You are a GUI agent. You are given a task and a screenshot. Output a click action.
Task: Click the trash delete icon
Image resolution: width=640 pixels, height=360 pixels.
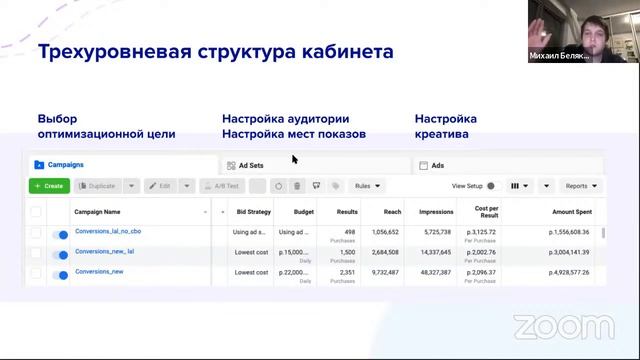pyautogui.click(x=297, y=186)
